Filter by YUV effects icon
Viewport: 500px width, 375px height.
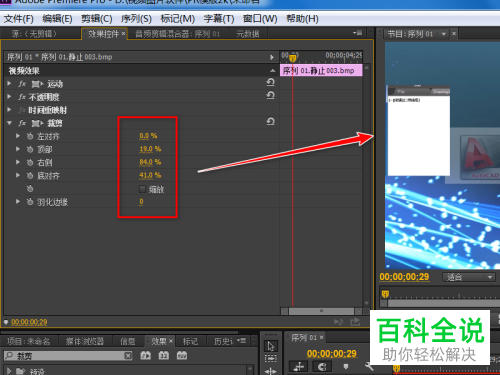pos(182,355)
